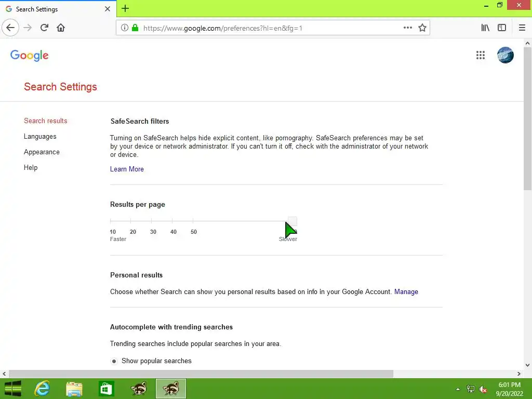Open Windows Start button

[x=12, y=389]
